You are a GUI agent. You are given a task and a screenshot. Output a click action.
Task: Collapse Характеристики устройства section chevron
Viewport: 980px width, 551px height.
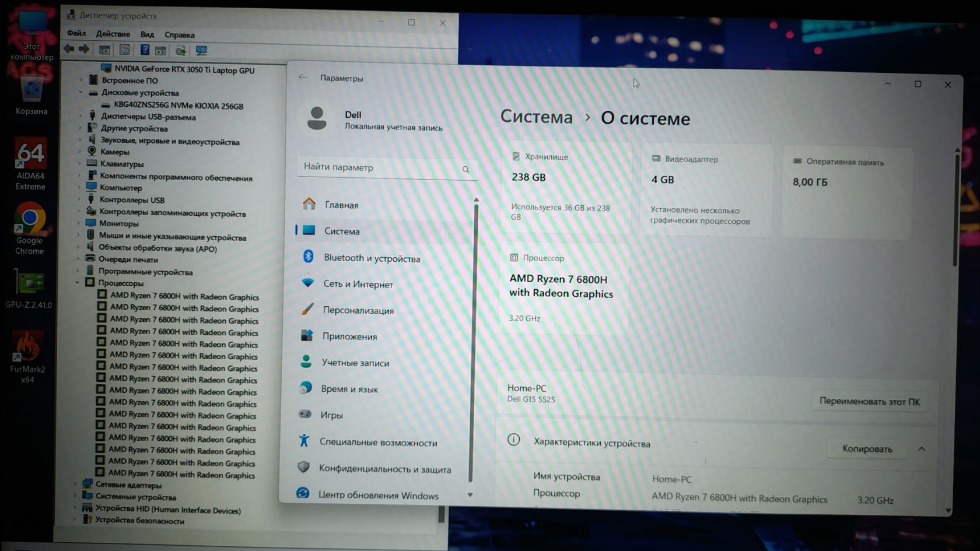(x=922, y=449)
